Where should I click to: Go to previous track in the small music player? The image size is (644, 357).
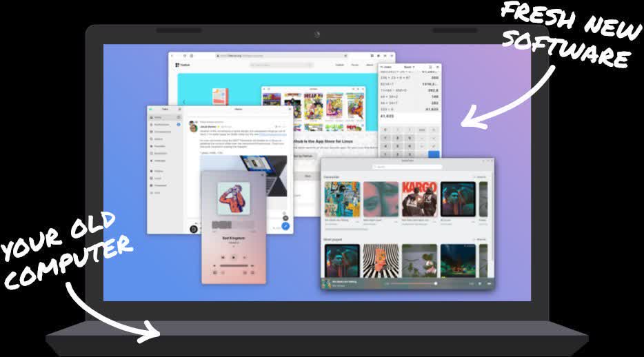click(222, 257)
